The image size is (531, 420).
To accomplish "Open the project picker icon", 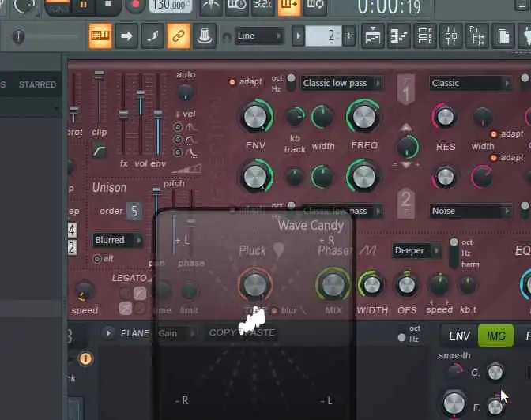I will pyautogui.click(x=503, y=36).
